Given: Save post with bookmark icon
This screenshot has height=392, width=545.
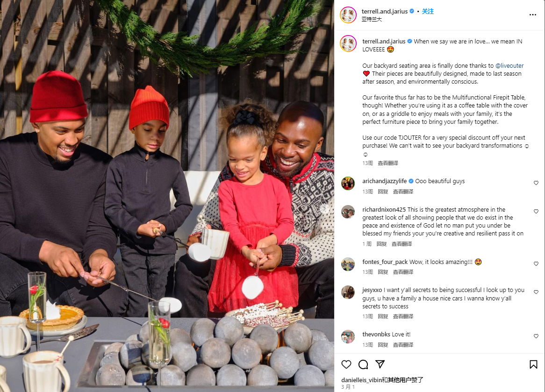Looking at the screenshot, I should tap(533, 364).
